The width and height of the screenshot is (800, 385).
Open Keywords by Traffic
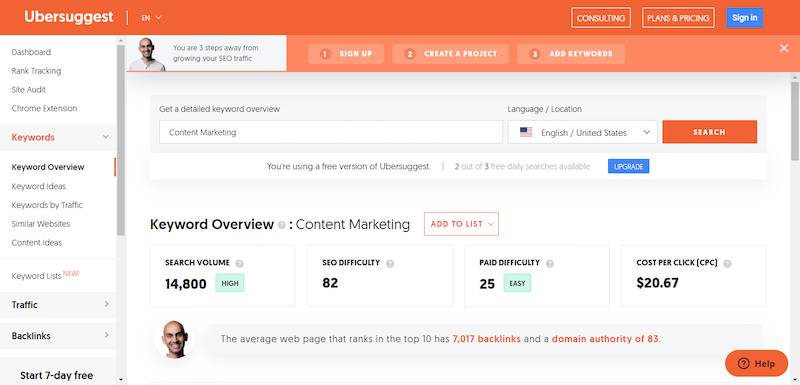point(47,205)
